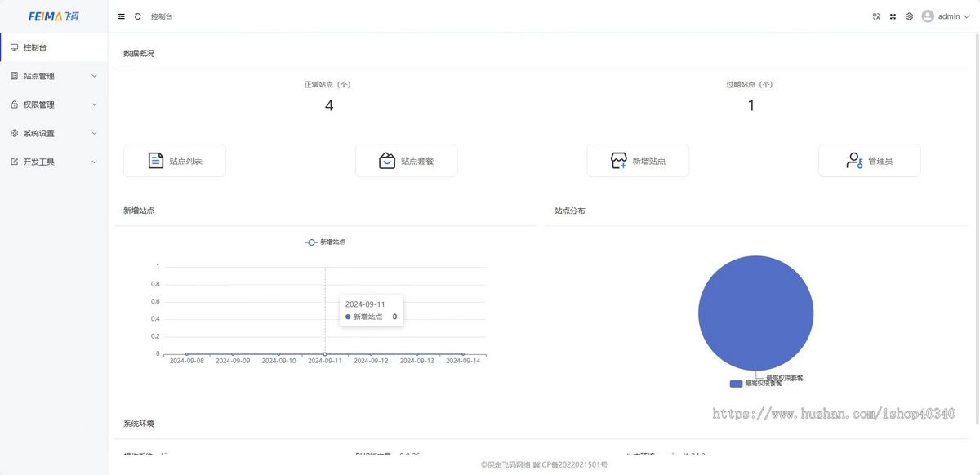Open settings via the top-bar gear icon

[909, 16]
